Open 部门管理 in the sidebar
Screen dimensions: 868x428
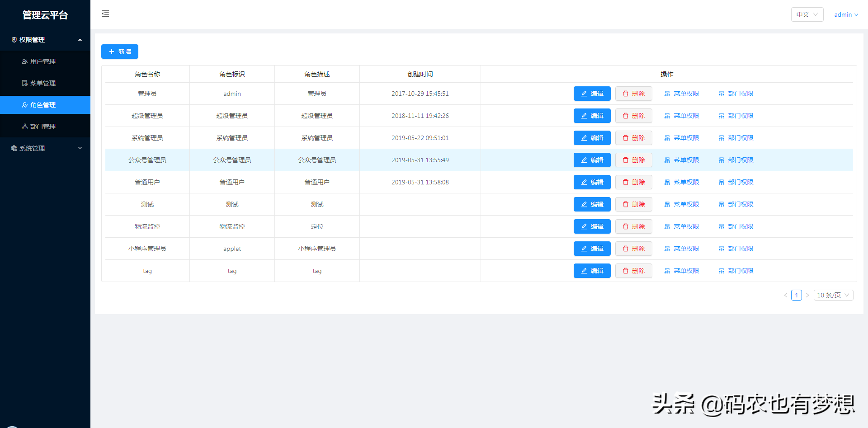point(45,127)
